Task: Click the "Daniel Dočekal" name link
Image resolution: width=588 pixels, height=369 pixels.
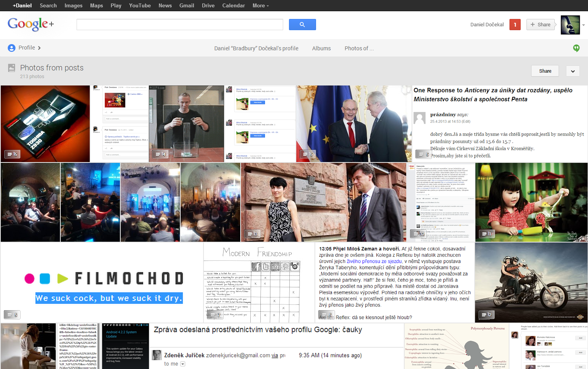Action: coord(487,24)
